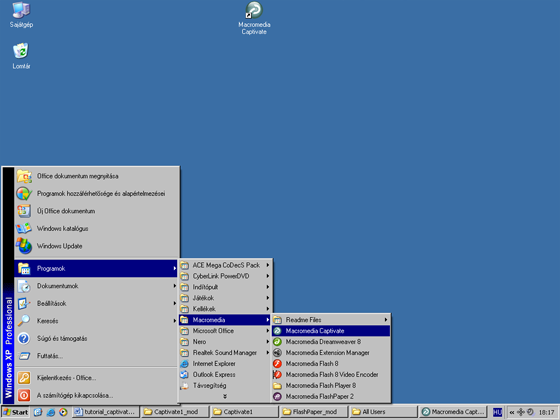The image size is (560, 420).
Task: Choose Kijelentkezés - Office log off
Action: (x=97, y=378)
